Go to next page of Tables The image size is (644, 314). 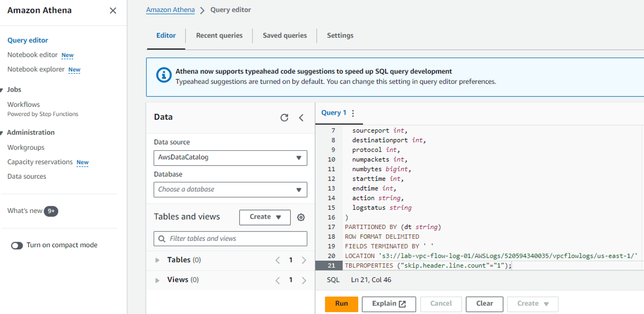[x=304, y=260]
